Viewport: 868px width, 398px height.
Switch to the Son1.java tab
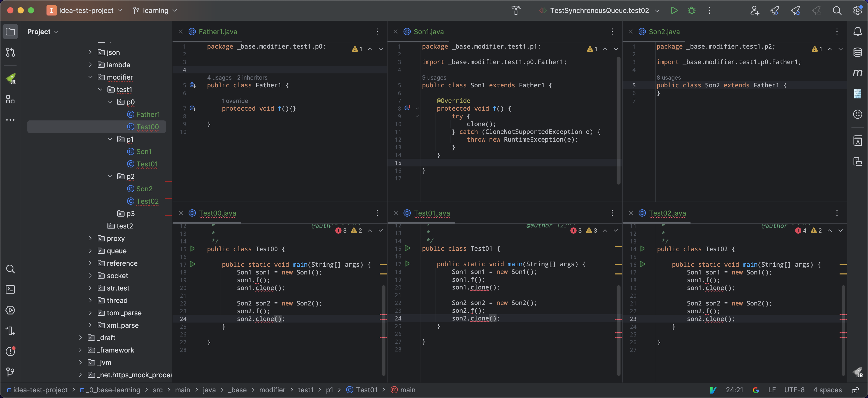tap(428, 32)
